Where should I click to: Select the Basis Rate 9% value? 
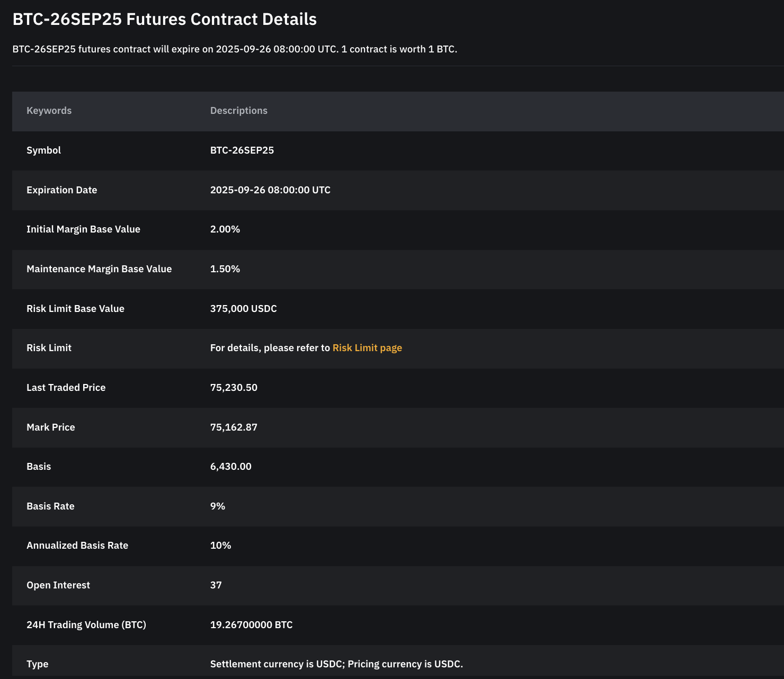point(218,506)
